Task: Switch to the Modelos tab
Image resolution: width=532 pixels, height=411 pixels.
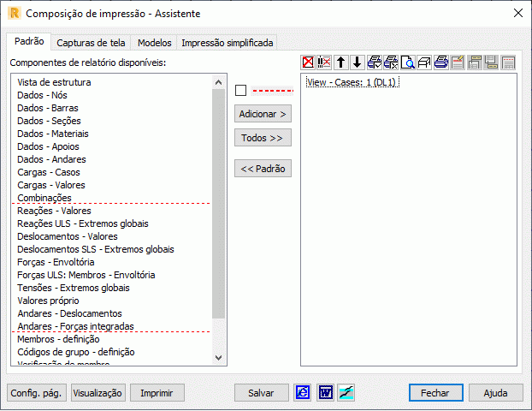Action: coord(154,43)
